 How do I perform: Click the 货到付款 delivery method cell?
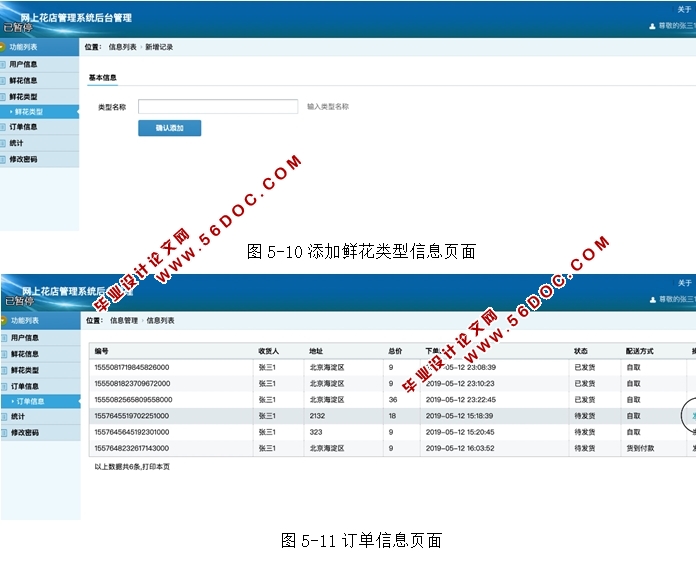tap(640, 448)
